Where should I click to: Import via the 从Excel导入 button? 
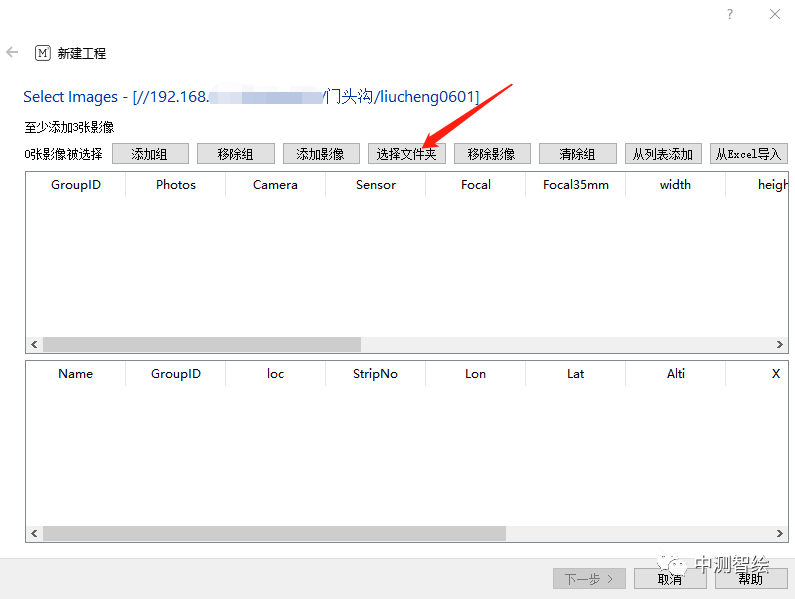pyautogui.click(x=748, y=154)
